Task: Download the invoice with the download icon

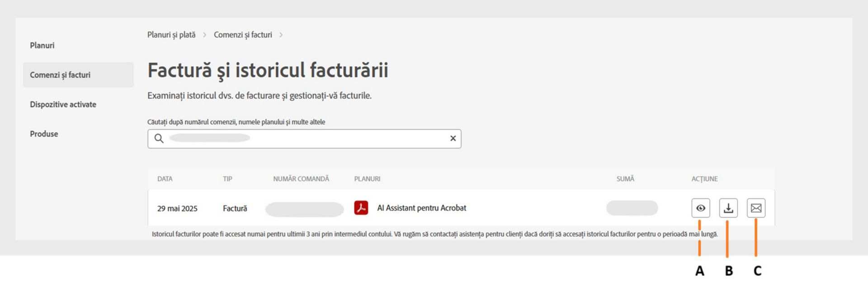Action: click(728, 208)
